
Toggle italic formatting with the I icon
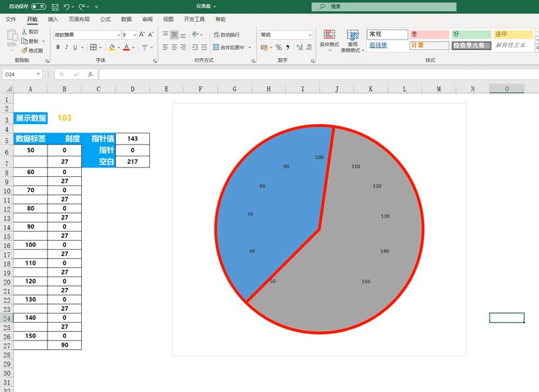pos(66,47)
